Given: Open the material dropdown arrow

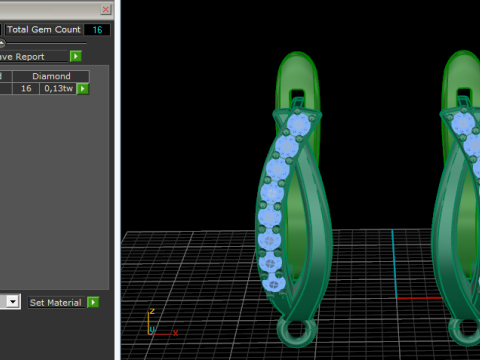Looking at the screenshot, I should 13,302.
